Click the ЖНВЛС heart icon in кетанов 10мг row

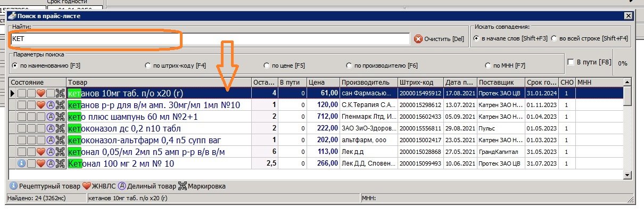point(40,93)
